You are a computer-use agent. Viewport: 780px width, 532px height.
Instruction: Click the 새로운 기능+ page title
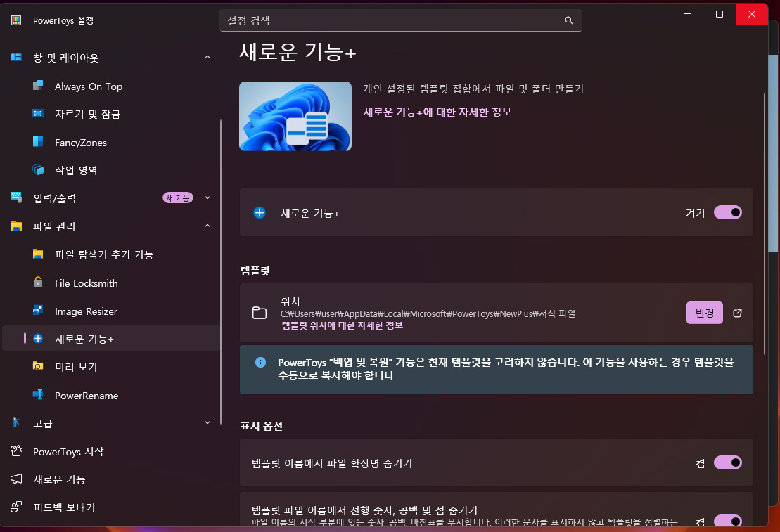coord(298,52)
